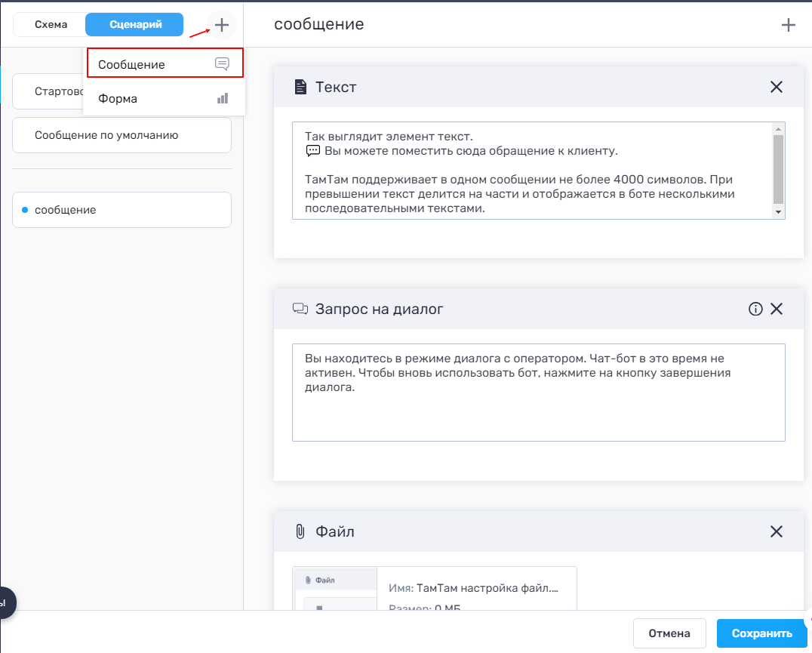Close the Текст block
Viewport: 812px width, 653px height.
[776, 87]
